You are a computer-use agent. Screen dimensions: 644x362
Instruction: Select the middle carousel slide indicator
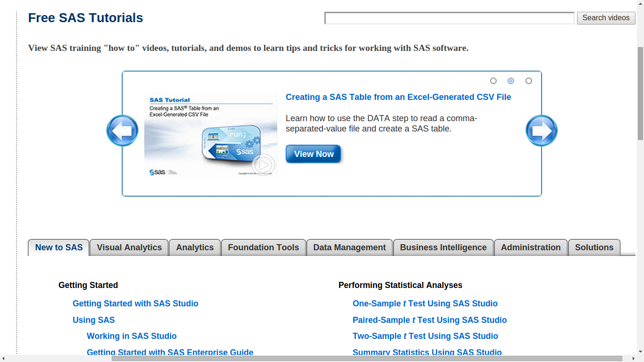coord(511,81)
